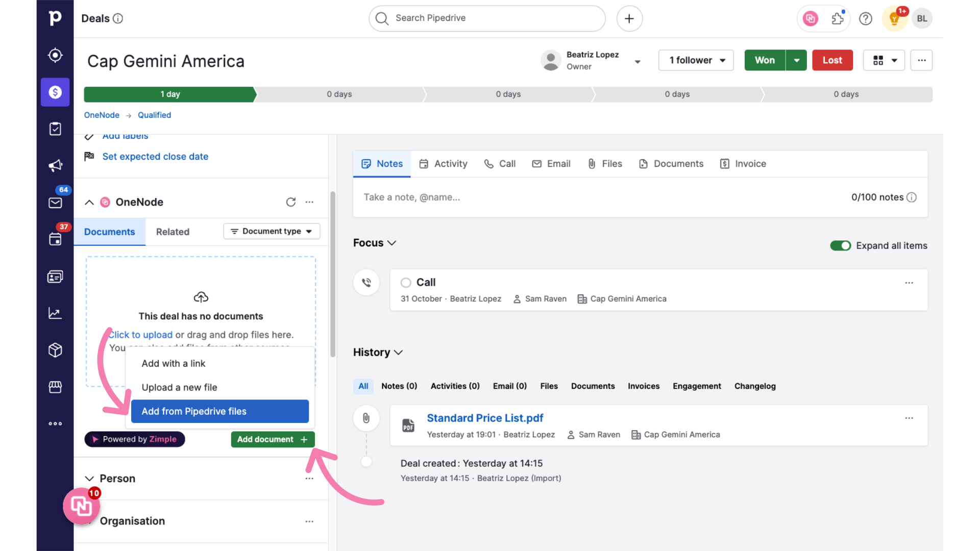Open the Mail inbox icon with badge 64
980x551 pixels.
(55, 203)
